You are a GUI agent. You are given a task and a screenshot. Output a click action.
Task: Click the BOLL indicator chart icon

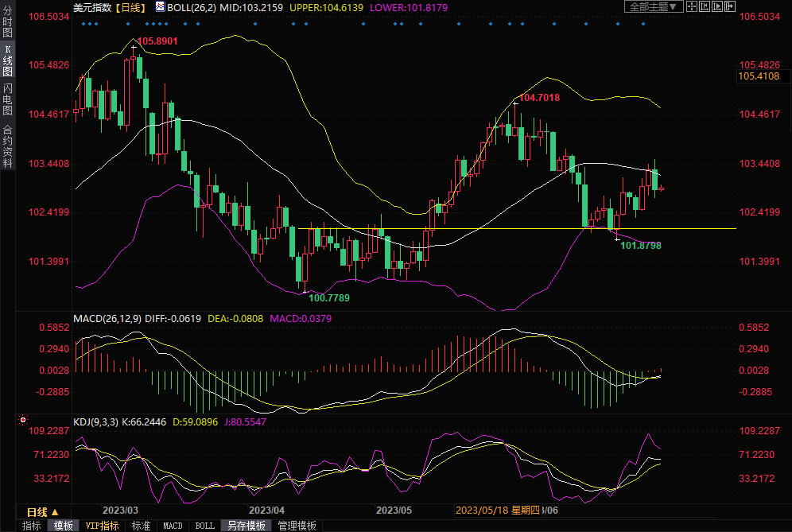[x=160, y=7]
